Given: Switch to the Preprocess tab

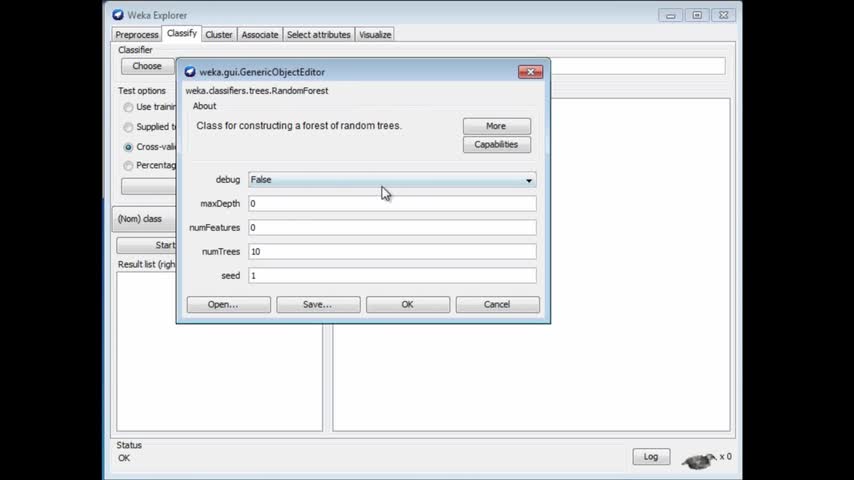Looking at the screenshot, I should [x=137, y=34].
